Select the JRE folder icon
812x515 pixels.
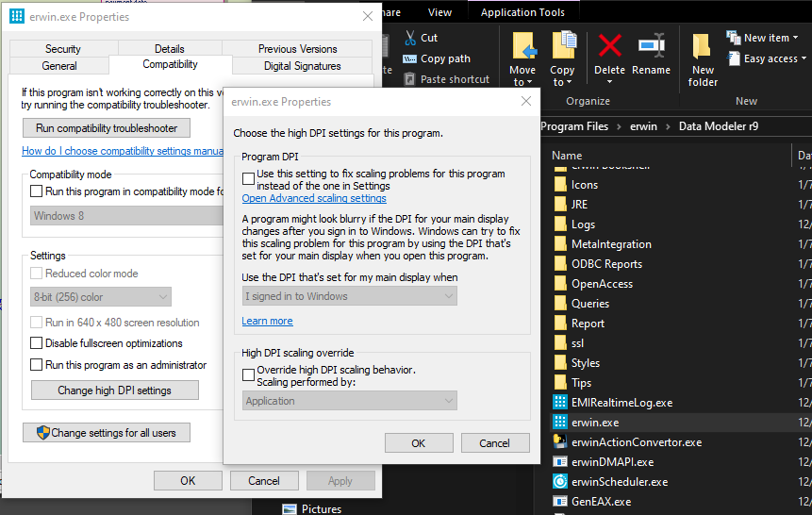(x=560, y=205)
